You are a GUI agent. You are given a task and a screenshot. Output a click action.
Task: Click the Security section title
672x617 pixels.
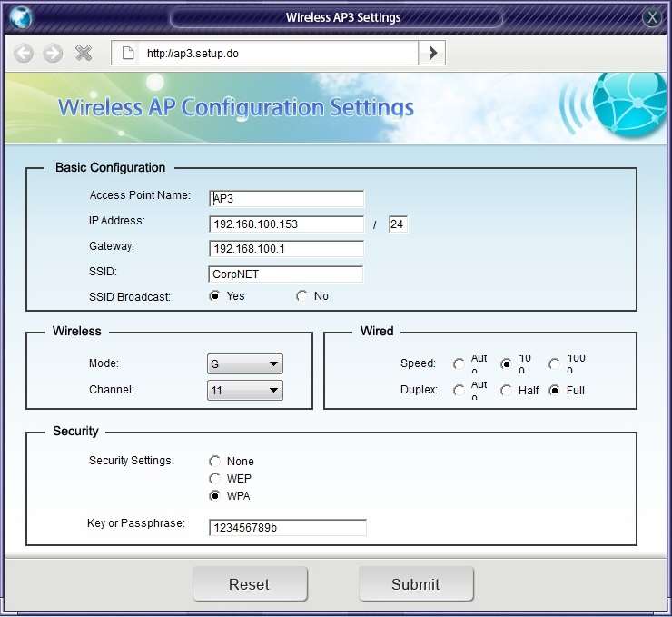coord(75,431)
